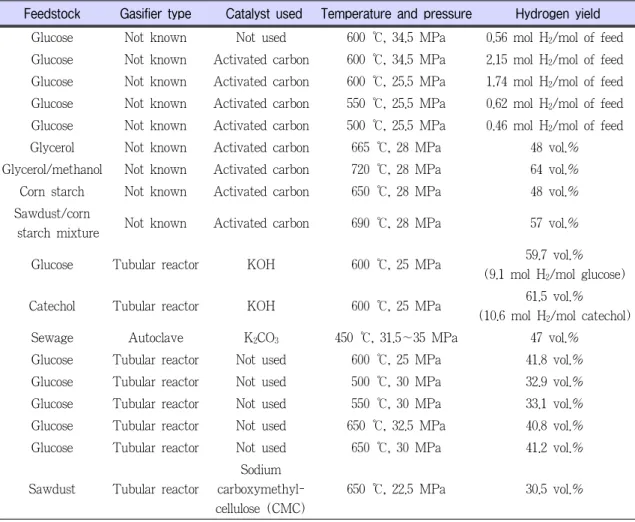The width and height of the screenshot is (635, 522).
Task: Select the 30.5 vol.% yield cell
Action: 554,489
